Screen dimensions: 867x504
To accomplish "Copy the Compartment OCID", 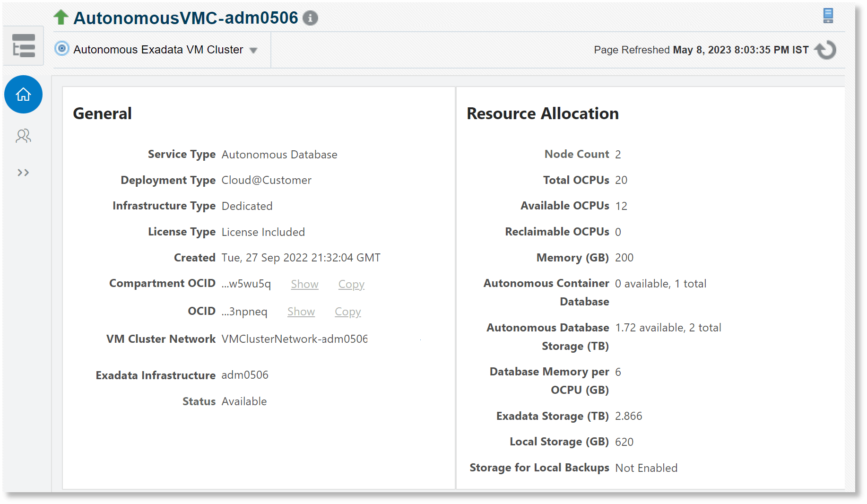I will [x=351, y=284].
